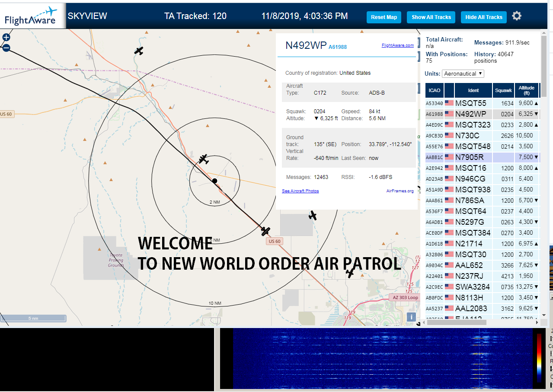This screenshot has height=392, width=553.
Task: Click up arrow of aircraft panel vertical scrollbar
Action: coord(543,33)
